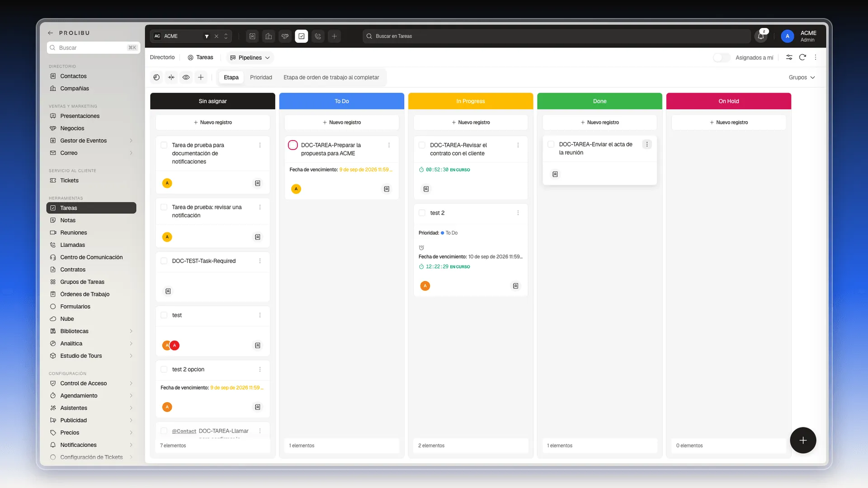
Task: Click the refresh icon in top right
Action: pyautogui.click(x=802, y=57)
